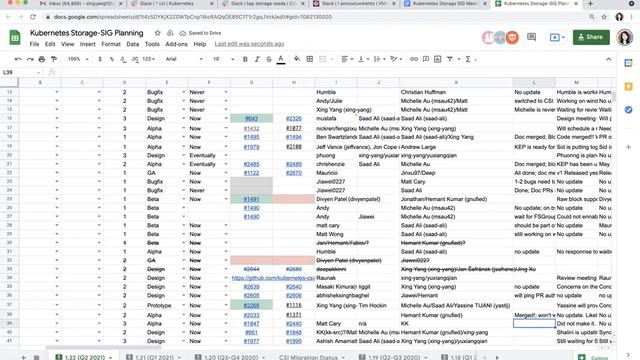Open the text color picker
The image size is (640, 360).
(x=281, y=59)
